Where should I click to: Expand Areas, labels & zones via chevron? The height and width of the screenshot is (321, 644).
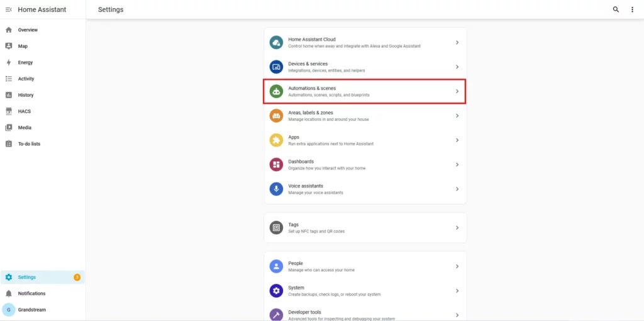[x=457, y=116]
